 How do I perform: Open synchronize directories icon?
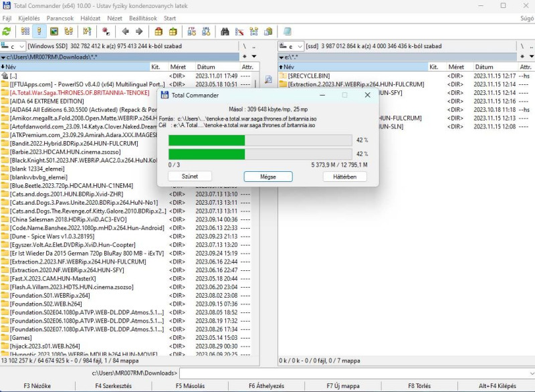(x=254, y=31)
